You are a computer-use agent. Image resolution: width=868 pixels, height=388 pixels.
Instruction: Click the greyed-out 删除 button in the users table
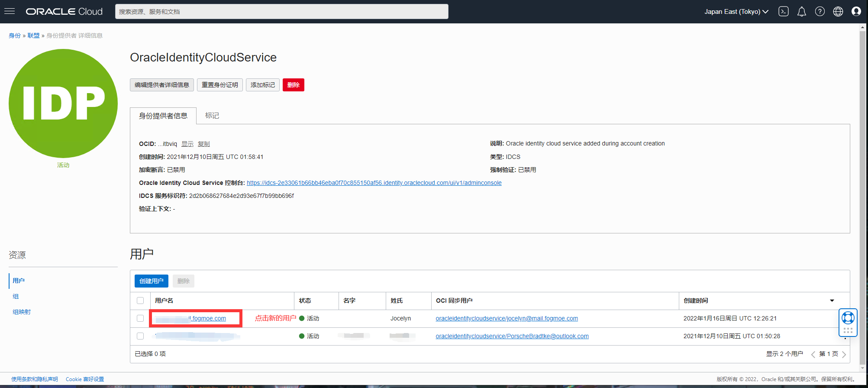coord(184,281)
